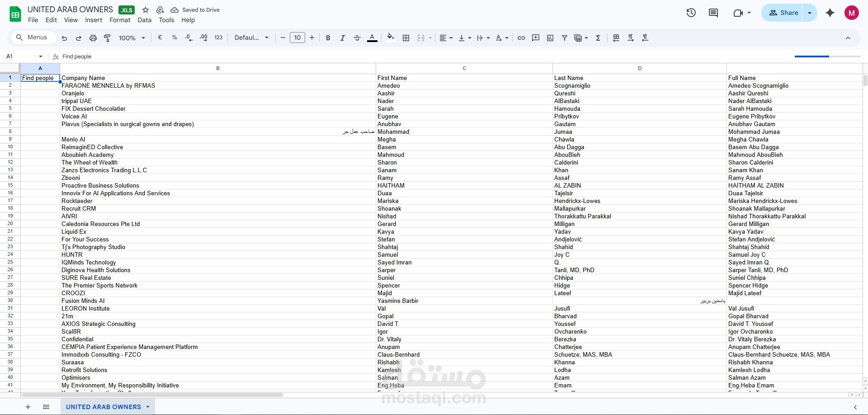Open the filter views dropdown
Viewport: 868px width, 415px height.
point(581,38)
